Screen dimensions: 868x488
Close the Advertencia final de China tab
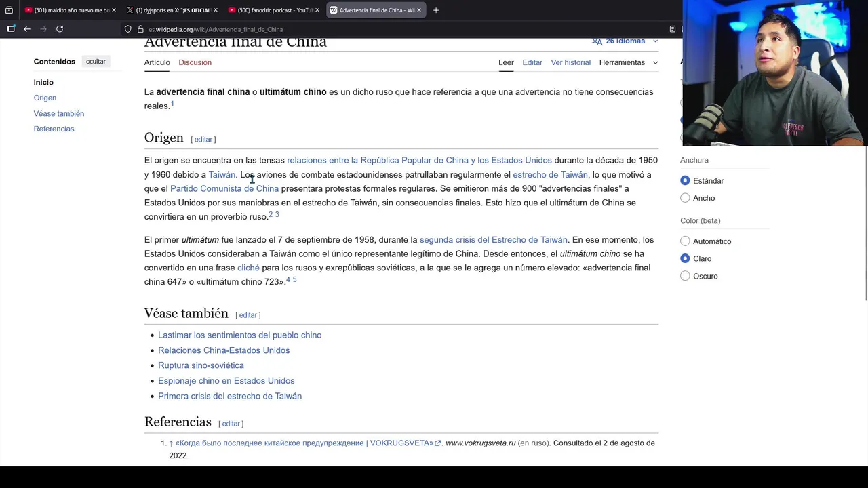[x=418, y=10]
